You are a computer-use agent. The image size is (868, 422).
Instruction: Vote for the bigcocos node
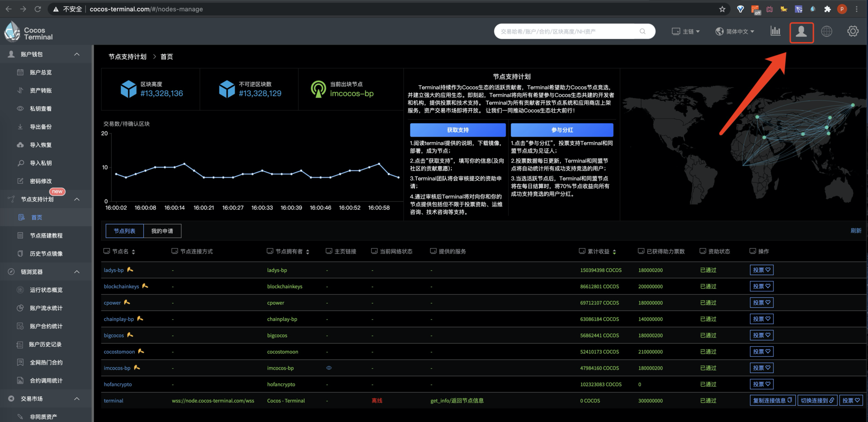tap(761, 335)
